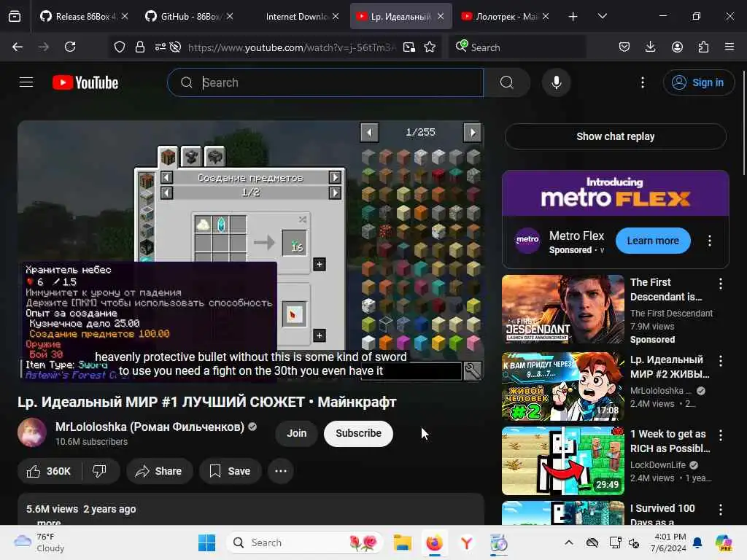Open the weather widget 76°F Cloudy
This screenshot has width=747, height=560.
click(39, 542)
